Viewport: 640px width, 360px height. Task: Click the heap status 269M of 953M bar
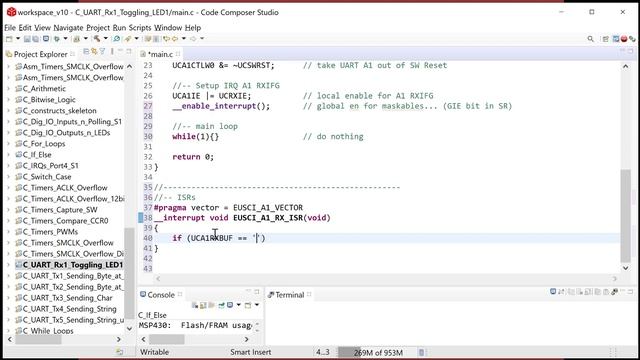tap(378, 352)
